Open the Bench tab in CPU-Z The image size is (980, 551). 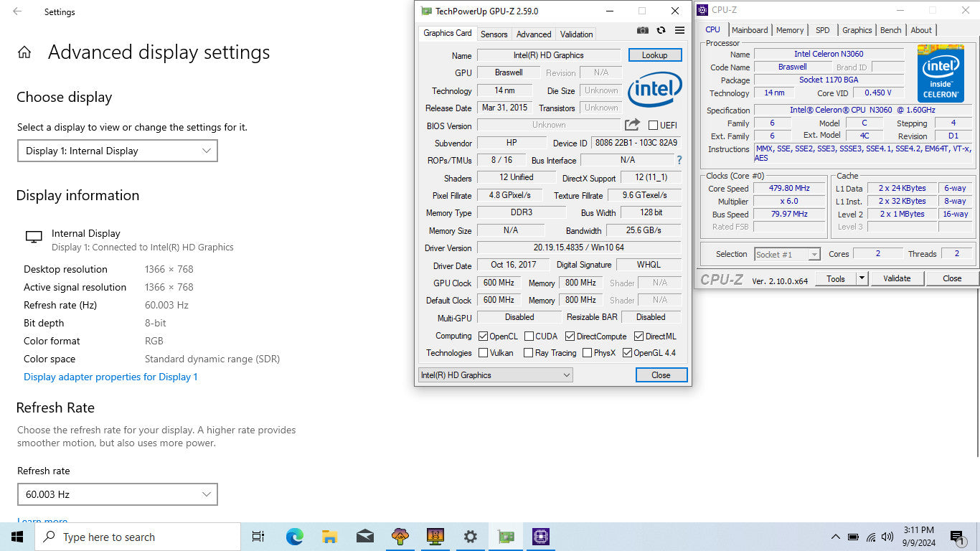coord(890,30)
